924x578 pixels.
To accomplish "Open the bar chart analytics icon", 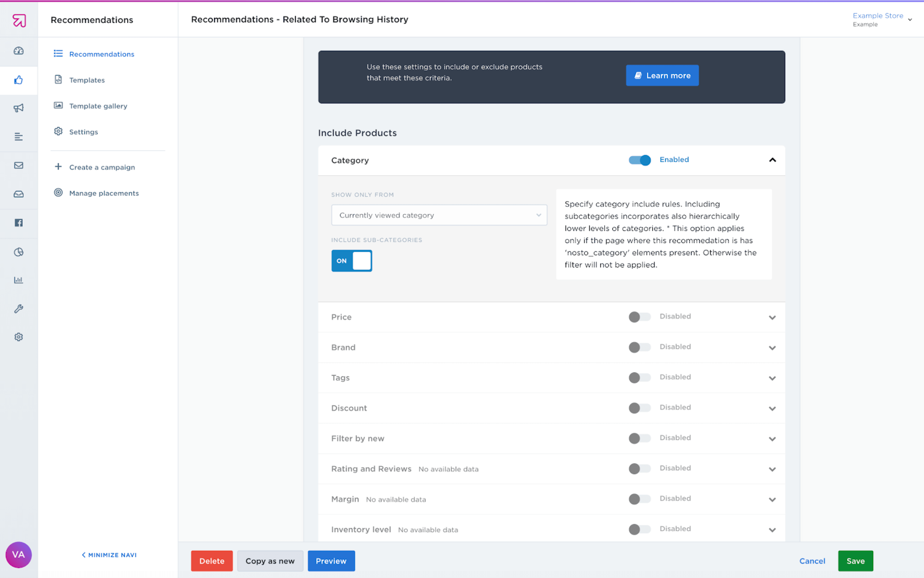I will (19, 280).
